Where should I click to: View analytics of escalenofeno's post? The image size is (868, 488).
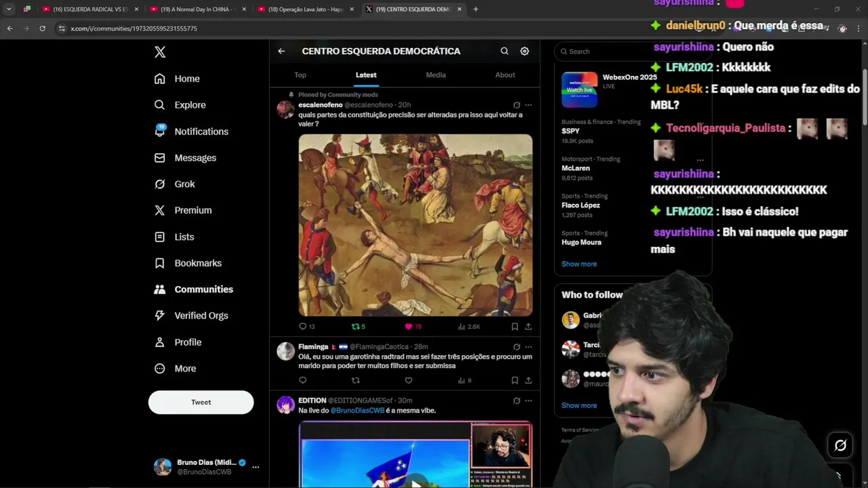click(469, 327)
